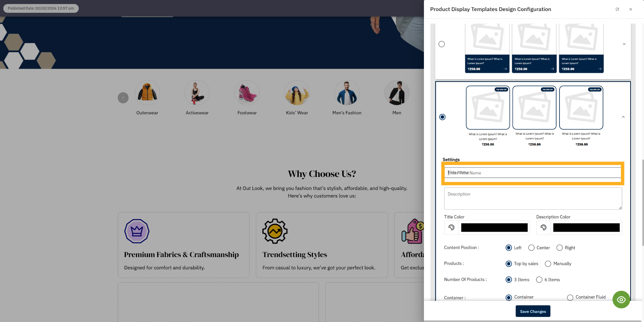Click inside the Description text area

533,198
